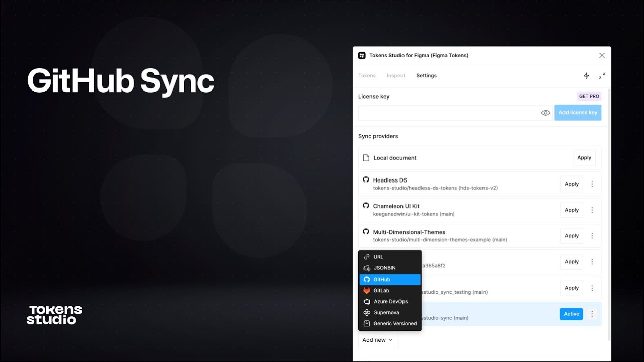Choose Generic Versioned sync provider
The image size is (644, 362).
(390, 323)
